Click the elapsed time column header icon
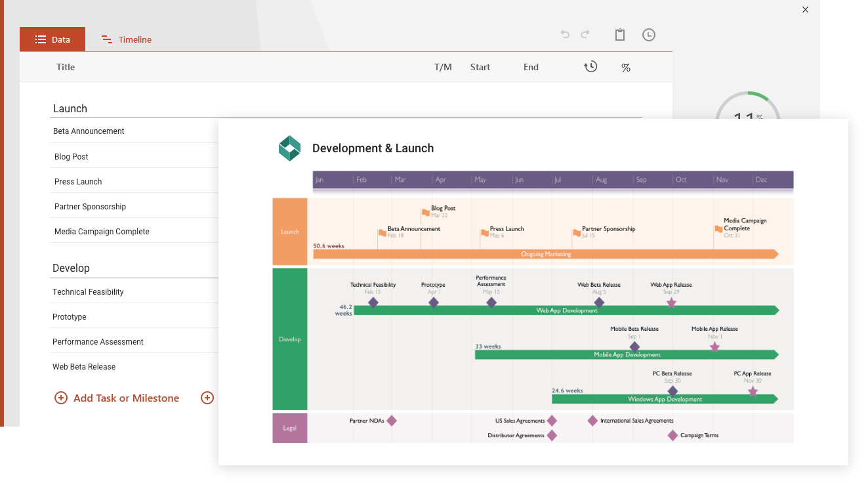 coord(590,66)
